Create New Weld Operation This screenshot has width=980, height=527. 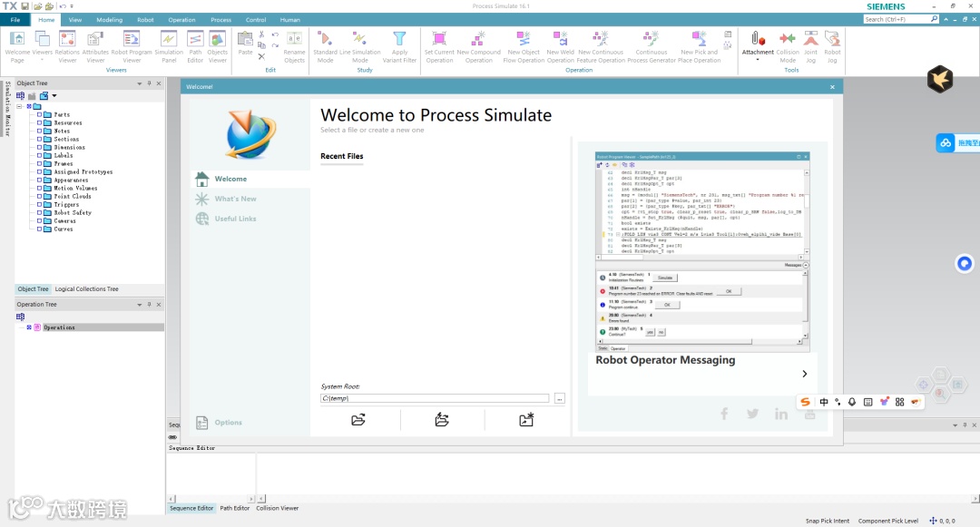560,47
